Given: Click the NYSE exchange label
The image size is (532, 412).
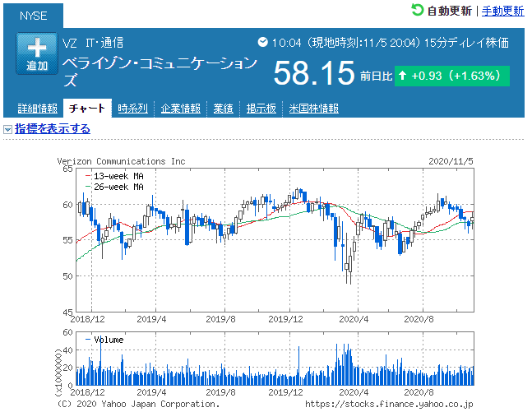Looking at the screenshot, I should coord(33,16).
